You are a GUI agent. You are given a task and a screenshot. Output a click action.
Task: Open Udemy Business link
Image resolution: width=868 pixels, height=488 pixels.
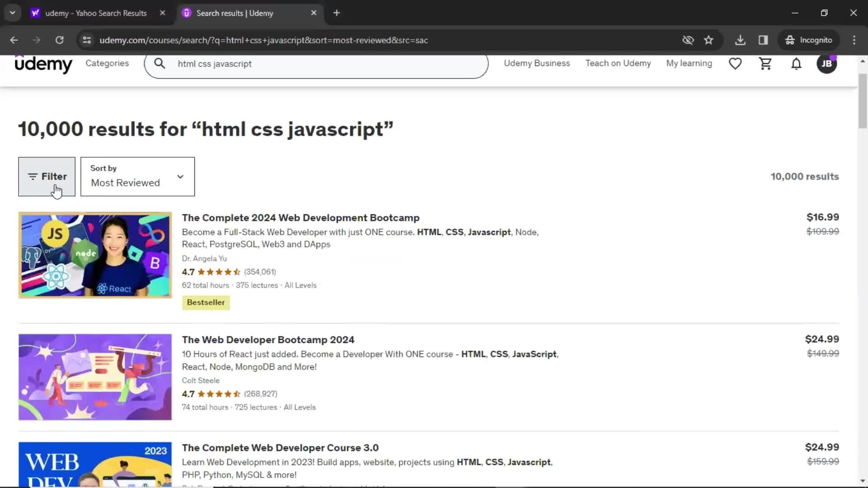point(537,63)
